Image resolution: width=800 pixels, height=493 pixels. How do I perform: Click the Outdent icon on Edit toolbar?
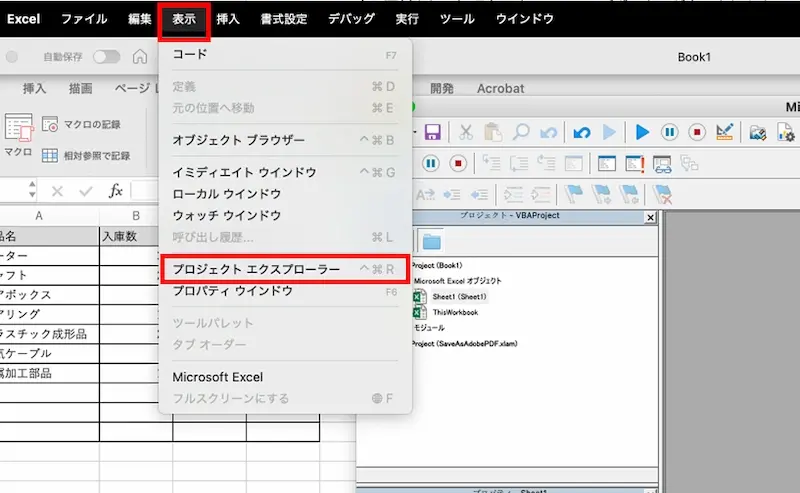[x=479, y=194]
